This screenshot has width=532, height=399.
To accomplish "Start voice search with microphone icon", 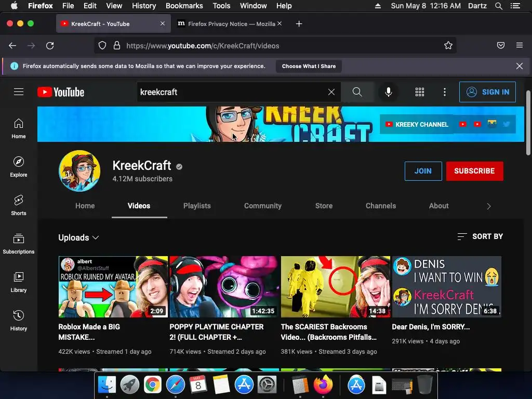I will pyautogui.click(x=389, y=92).
